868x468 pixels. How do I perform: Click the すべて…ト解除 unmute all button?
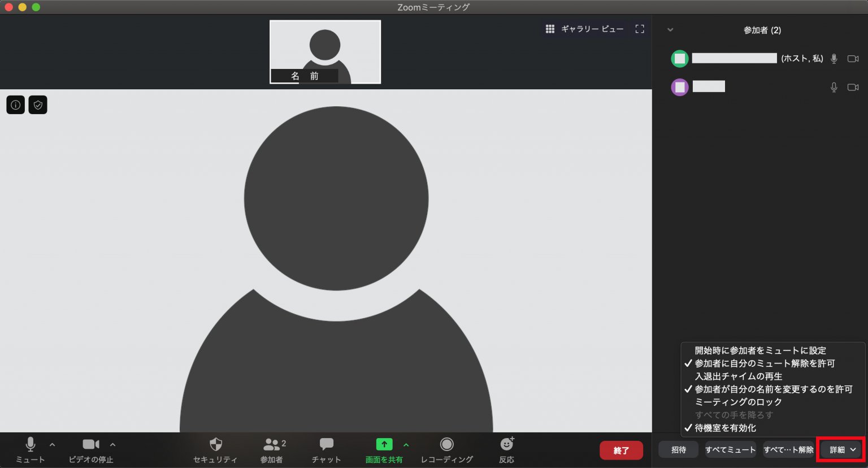coord(789,450)
